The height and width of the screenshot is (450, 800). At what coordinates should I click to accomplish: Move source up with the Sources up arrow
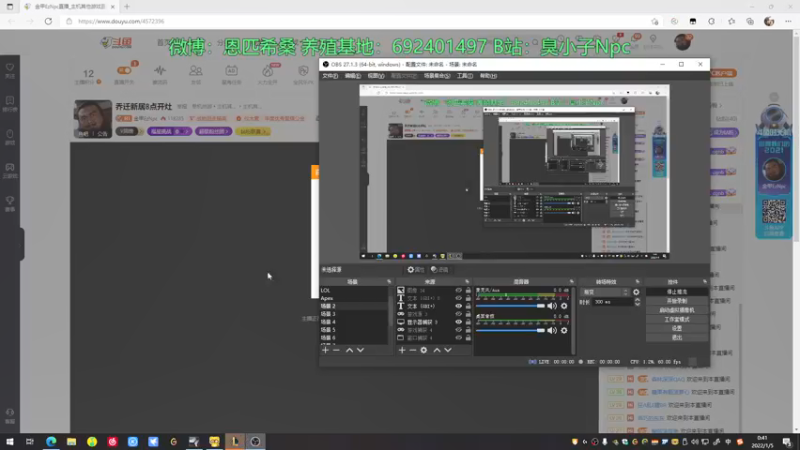[437, 350]
